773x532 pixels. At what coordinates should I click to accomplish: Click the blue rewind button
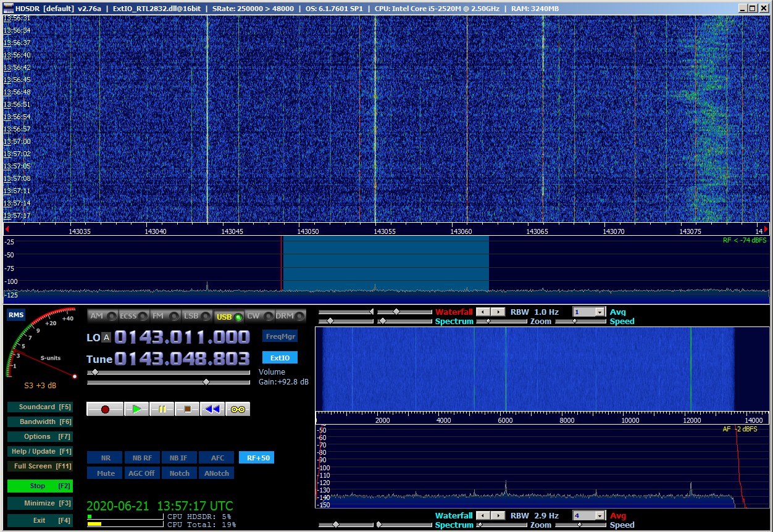pyautogui.click(x=212, y=409)
